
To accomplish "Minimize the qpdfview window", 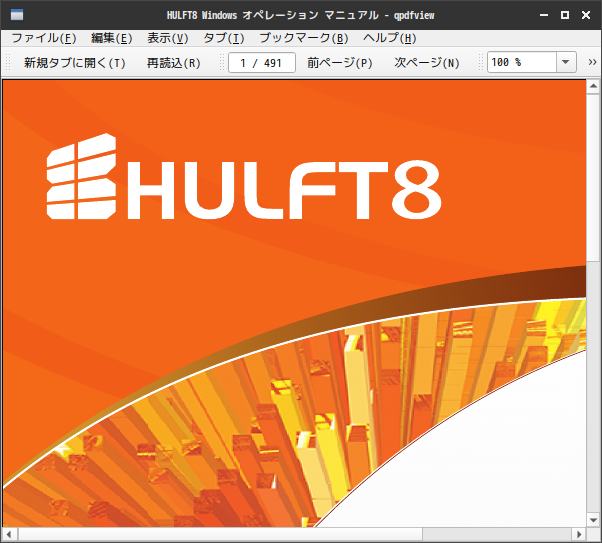I will (x=544, y=15).
